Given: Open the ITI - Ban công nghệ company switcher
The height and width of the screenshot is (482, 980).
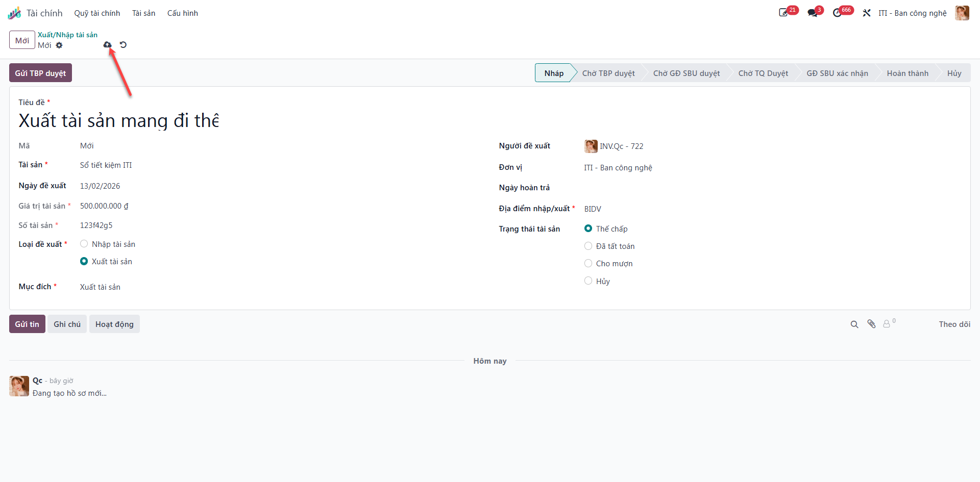Looking at the screenshot, I should [912, 13].
